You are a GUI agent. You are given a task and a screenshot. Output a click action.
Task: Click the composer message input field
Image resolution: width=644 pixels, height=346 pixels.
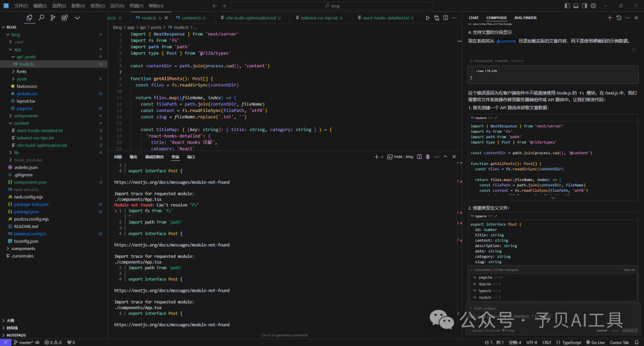[553, 316]
